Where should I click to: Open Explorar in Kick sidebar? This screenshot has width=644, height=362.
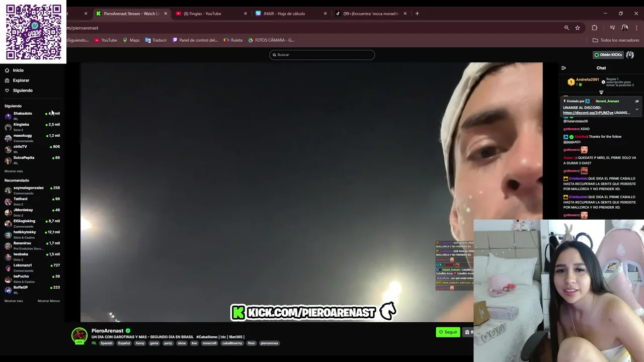point(17,80)
